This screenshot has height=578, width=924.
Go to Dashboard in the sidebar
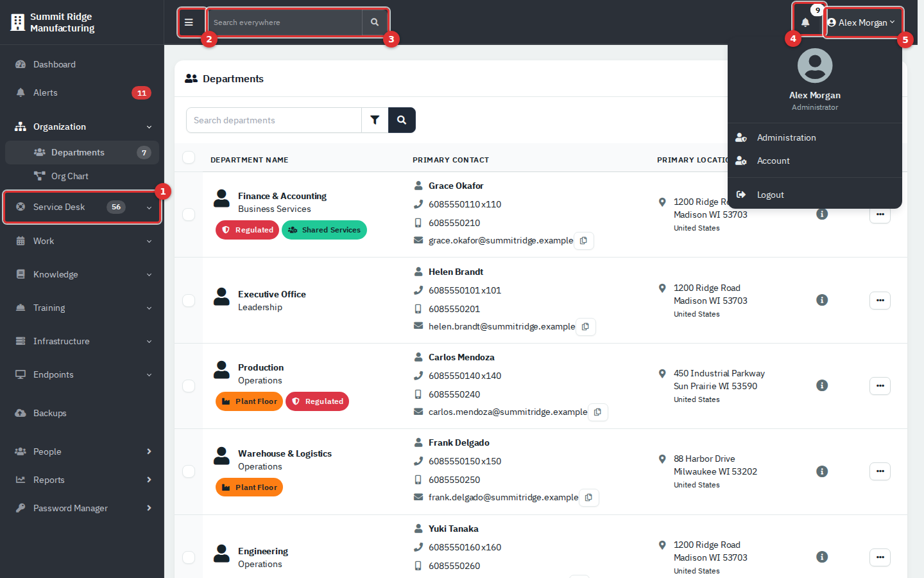point(82,64)
